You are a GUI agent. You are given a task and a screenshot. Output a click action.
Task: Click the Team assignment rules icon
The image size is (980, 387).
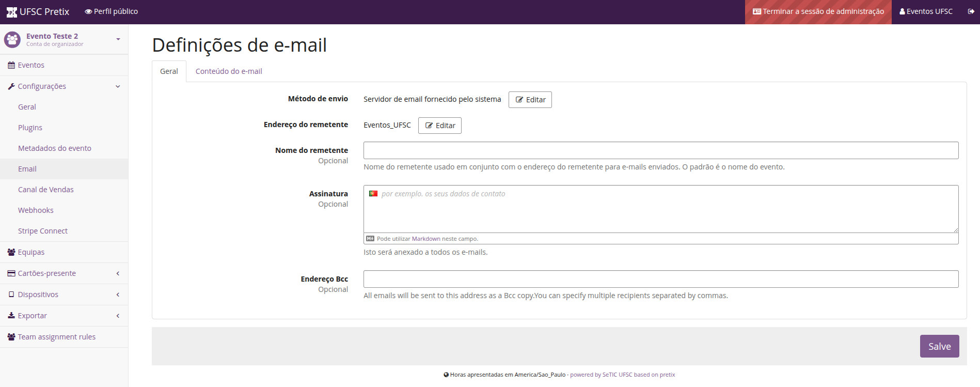[11, 337]
